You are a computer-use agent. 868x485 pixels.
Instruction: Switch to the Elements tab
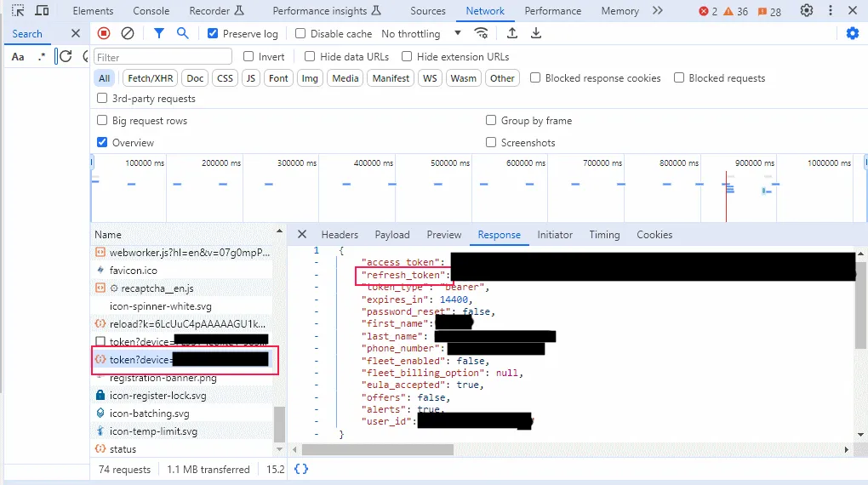coord(93,10)
